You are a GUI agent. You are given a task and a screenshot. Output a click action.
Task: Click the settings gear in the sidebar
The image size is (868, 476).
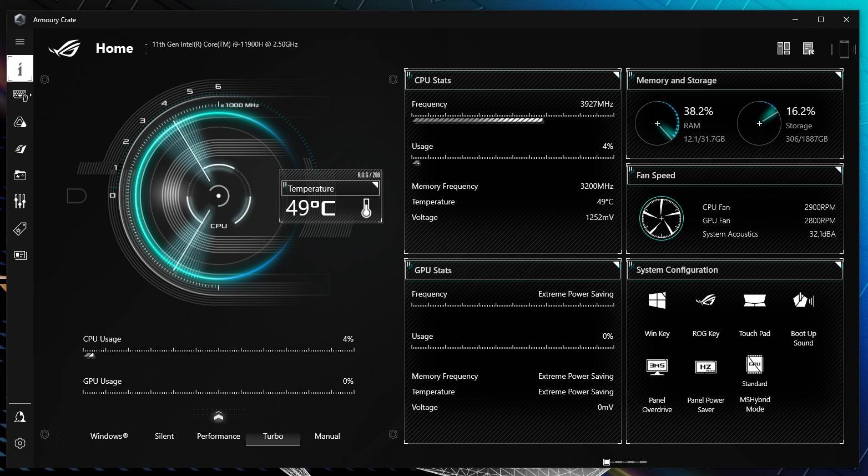tap(20, 443)
